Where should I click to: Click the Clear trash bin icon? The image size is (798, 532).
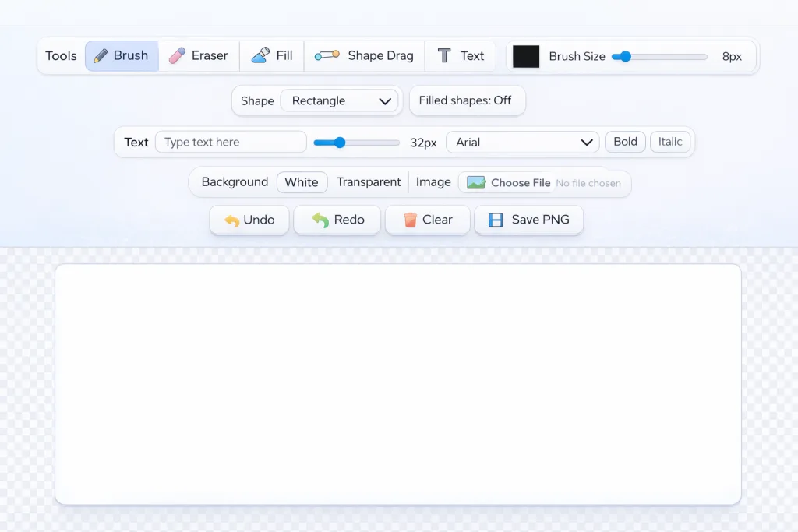pos(410,220)
